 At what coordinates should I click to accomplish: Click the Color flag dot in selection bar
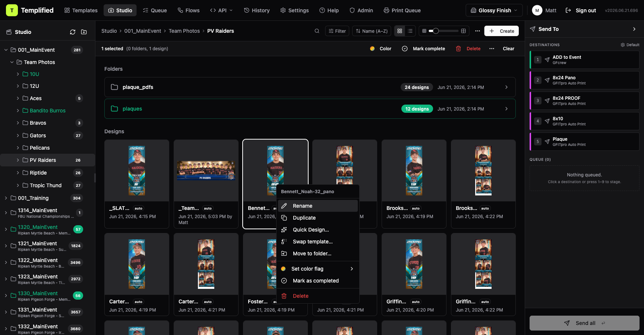click(372, 49)
